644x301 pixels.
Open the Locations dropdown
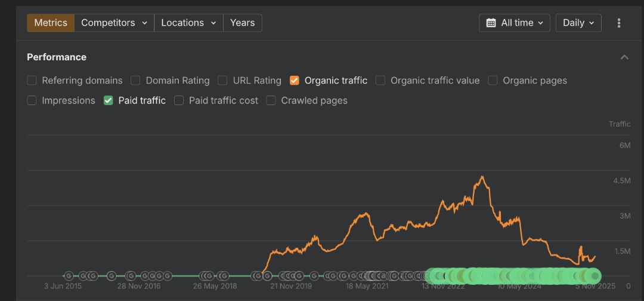[x=188, y=23]
